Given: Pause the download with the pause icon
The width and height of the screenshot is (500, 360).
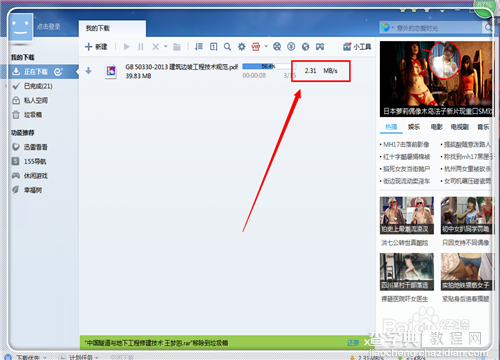Looking at the screenshot, I should (141, 47).
